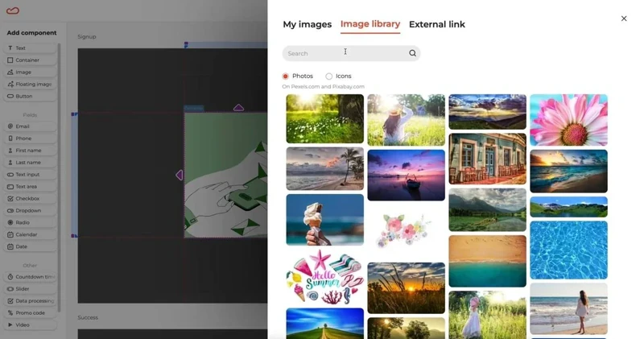
Task: Add the Countdown timer component
Action: coord(31,277)
